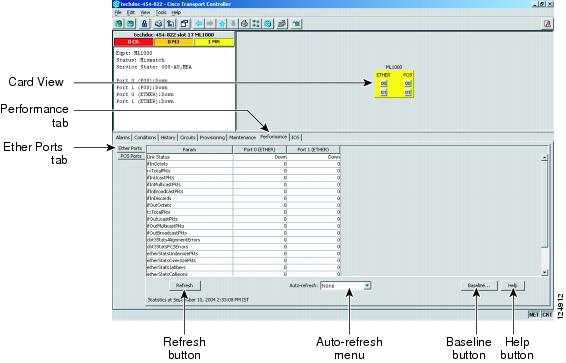Click the scrollbar down arrow of statistics table
566x363 pixels.
pos(545,272)
